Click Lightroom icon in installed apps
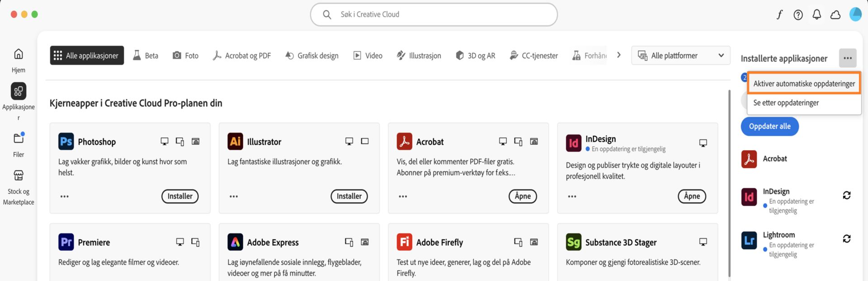868x281 pixels. click(x=749, y=240)
